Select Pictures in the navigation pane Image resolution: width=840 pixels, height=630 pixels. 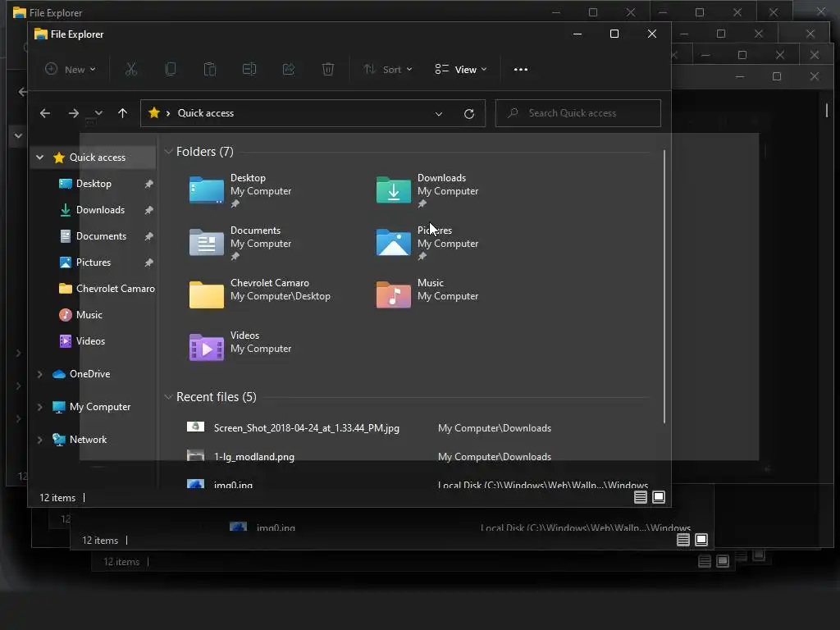coord(94,262)
